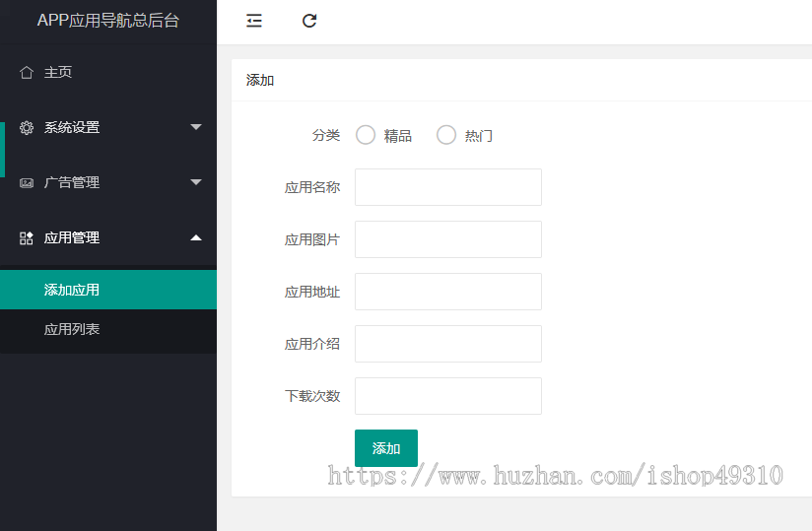Focus the 下载次数 input field

448,396
